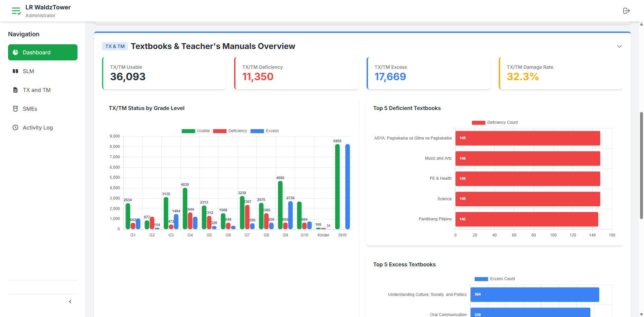Click the G1 usable bar labeled 2534
The height and width of the screenshot is (317, 644).
coord(128,216)
